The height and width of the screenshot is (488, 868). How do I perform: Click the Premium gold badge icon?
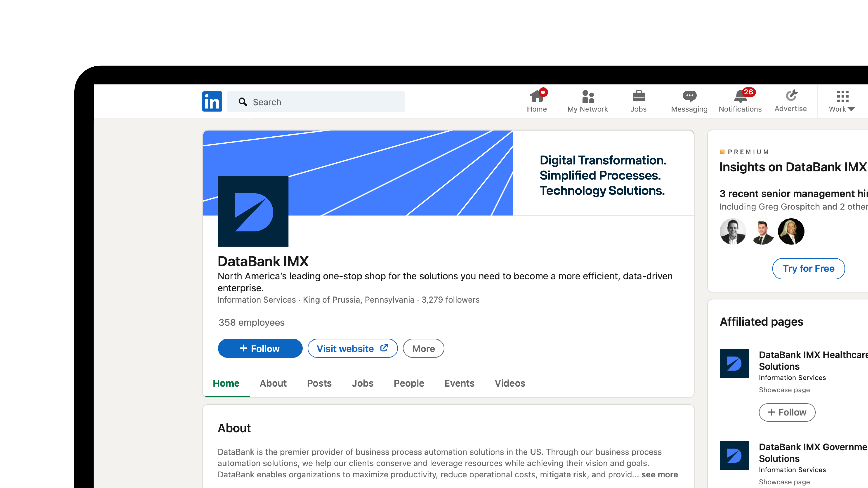pos(722,152)
